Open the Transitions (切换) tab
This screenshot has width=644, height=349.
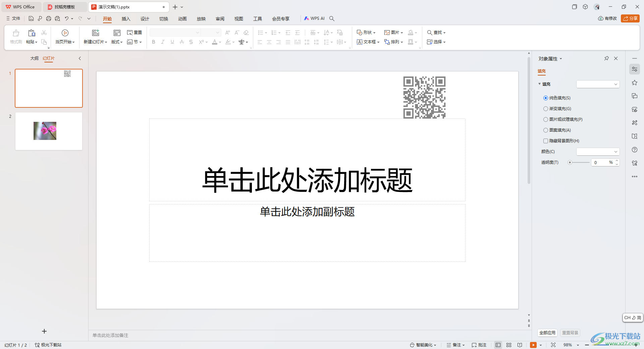[163, 19]
